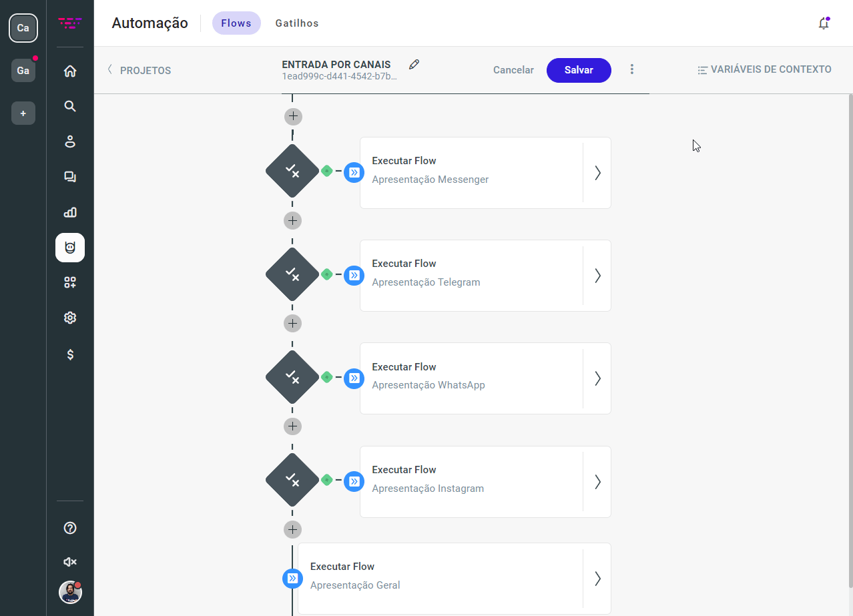Click green connector node on Instagram branch
The image size is (853, 616).
326,480
